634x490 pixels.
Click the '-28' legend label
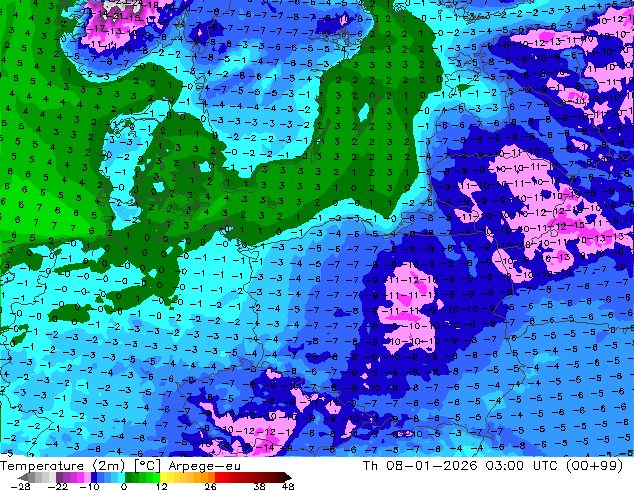(20, 486)
